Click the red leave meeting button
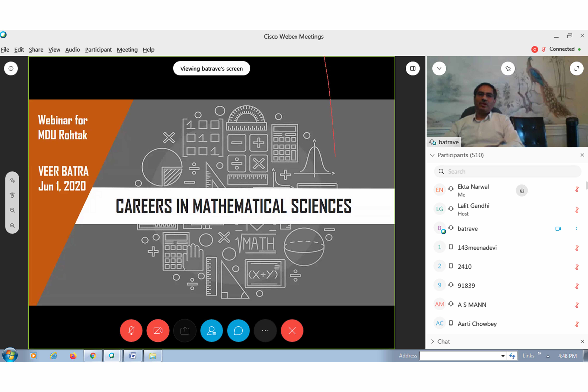The height and width of the screenshot is (392, 588). tap(292, 330)
